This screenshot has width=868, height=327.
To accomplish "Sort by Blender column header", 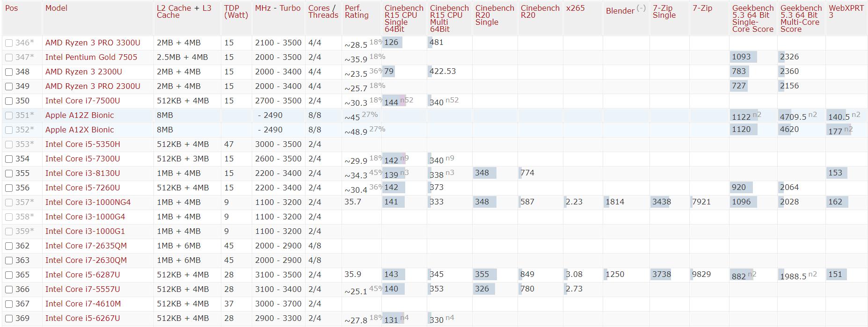I will pyautogui.click(x=620, y=11).
